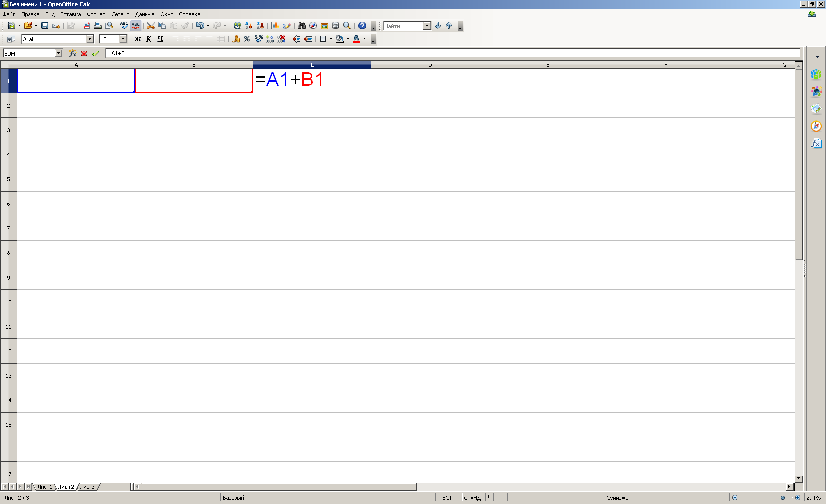The width and height of the screenshot is (826, 504).
Task: Export directly as PDF icon
Action: 87,26
